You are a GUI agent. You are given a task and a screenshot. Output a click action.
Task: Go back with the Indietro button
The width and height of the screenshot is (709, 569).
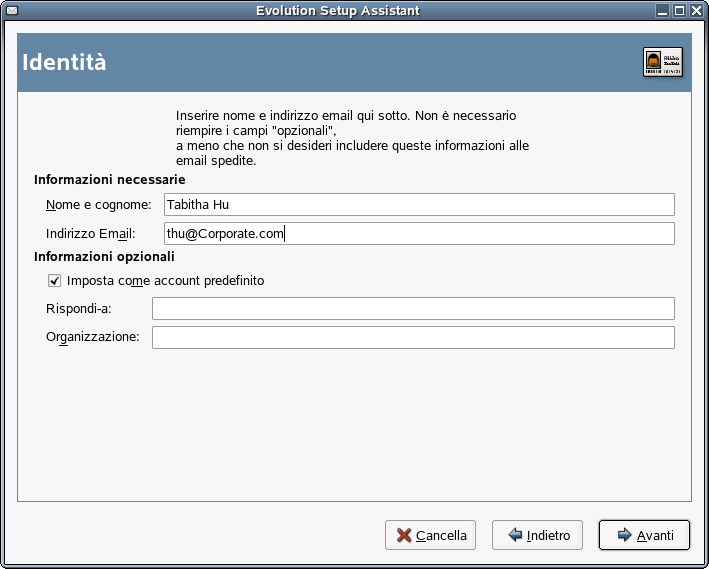pos(537,535)
